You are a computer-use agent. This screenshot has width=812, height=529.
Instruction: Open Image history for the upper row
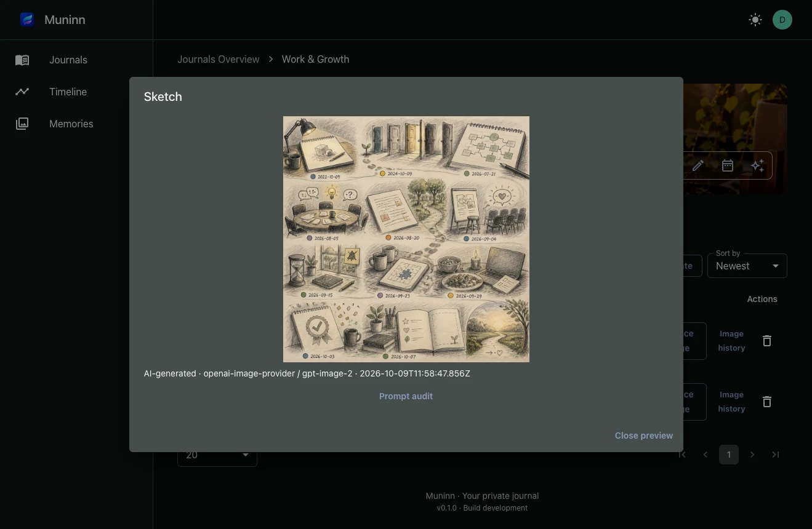(x=731, y=341)
